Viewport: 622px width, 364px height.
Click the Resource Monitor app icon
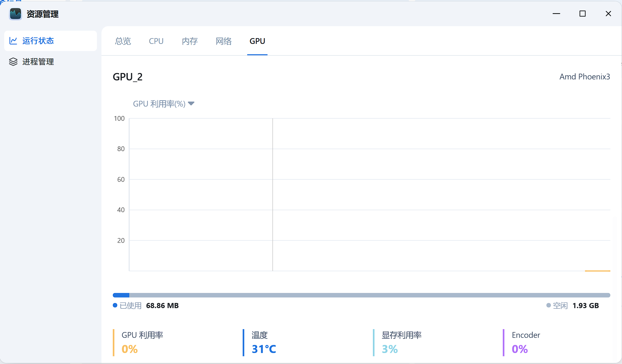pos(15,14)
